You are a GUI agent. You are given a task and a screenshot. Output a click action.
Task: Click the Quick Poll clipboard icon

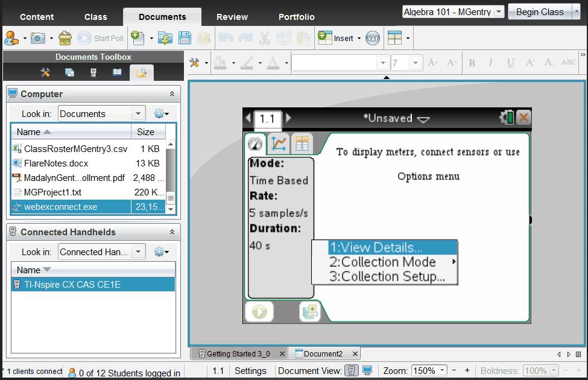click(65, 38)
